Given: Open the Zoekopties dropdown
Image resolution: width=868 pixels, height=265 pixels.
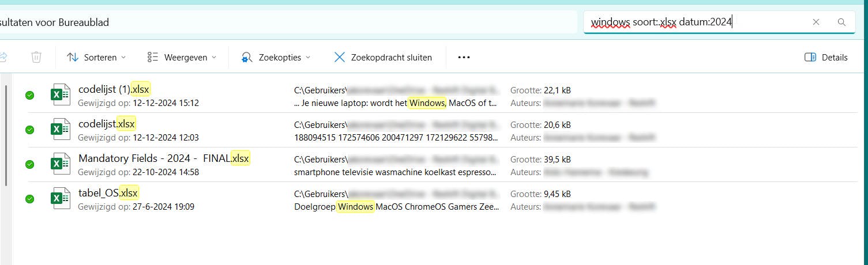Looking at the screenshot, I should pyautogui.click(x=276, y=57).
